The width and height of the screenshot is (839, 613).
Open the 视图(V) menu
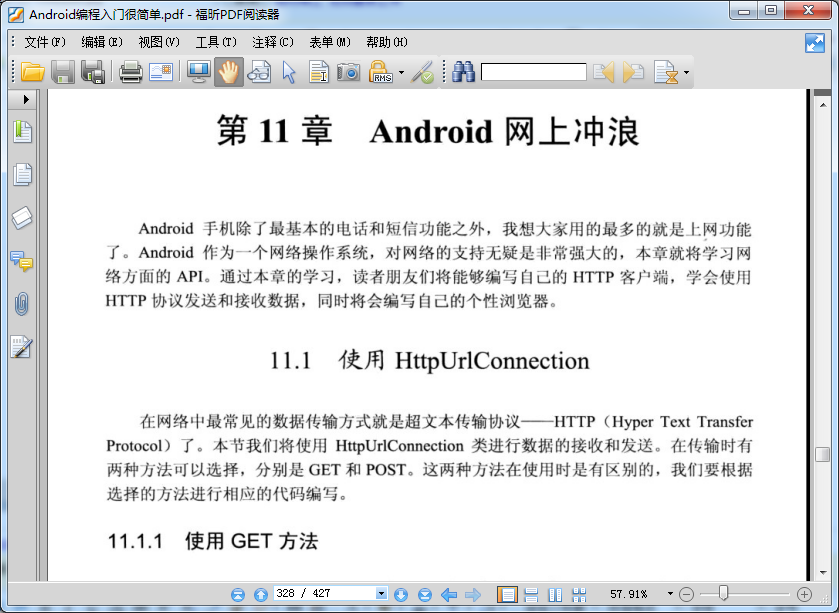[x=159, y=42]
